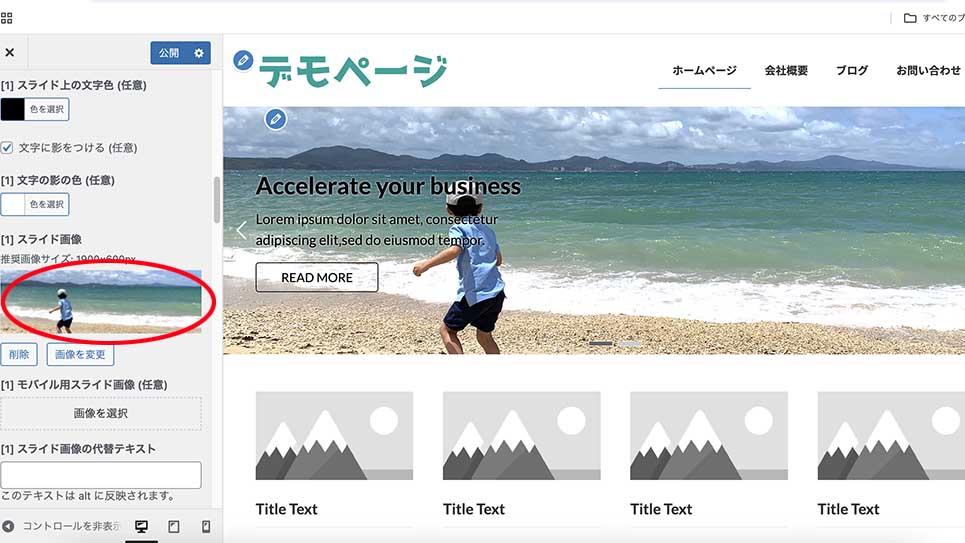965x543 pixels.
Task: Switch to mobile preview icon
Action: tap(206, 526)
